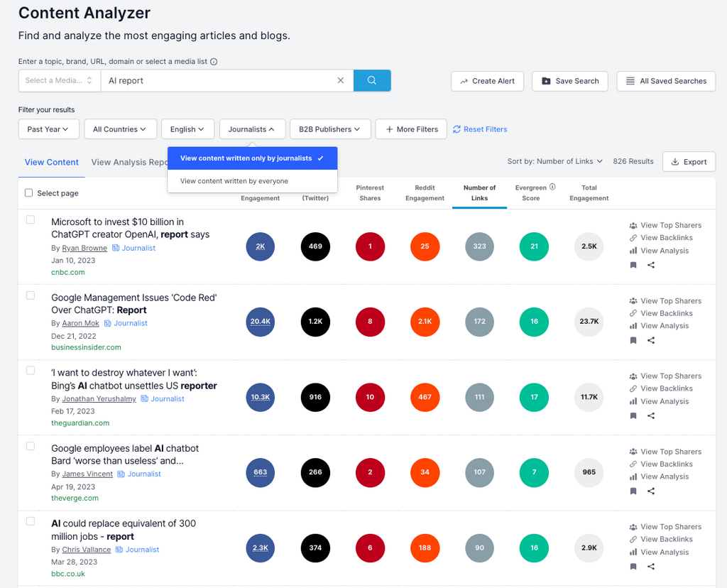Click the blue search magnifier button
The width and height of the screenshot is (727, 588).
coord(372,80)
